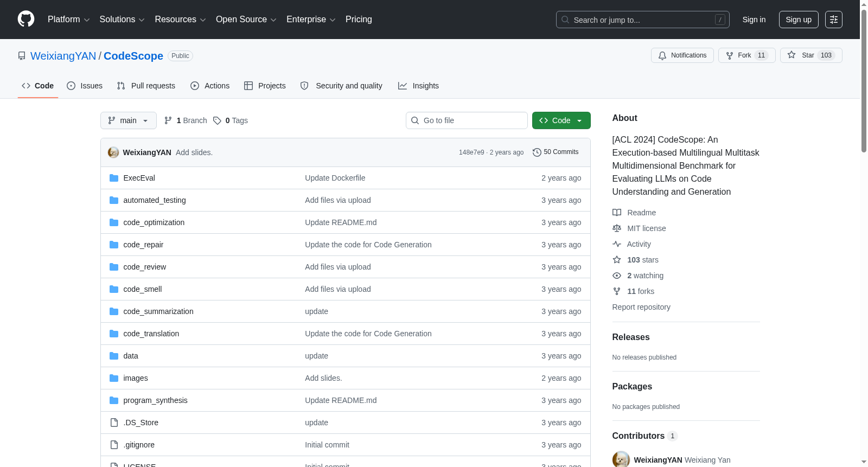Image resolution: width=868 pixels, height=467 pixels.
Task: Switch to the Insights tab
Action: pos(418,86)
